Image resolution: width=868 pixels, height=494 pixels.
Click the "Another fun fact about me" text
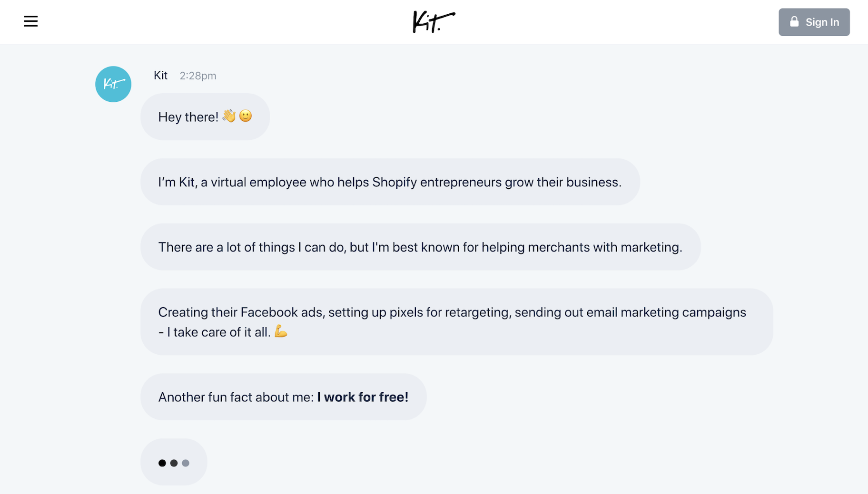coord(236,397)
